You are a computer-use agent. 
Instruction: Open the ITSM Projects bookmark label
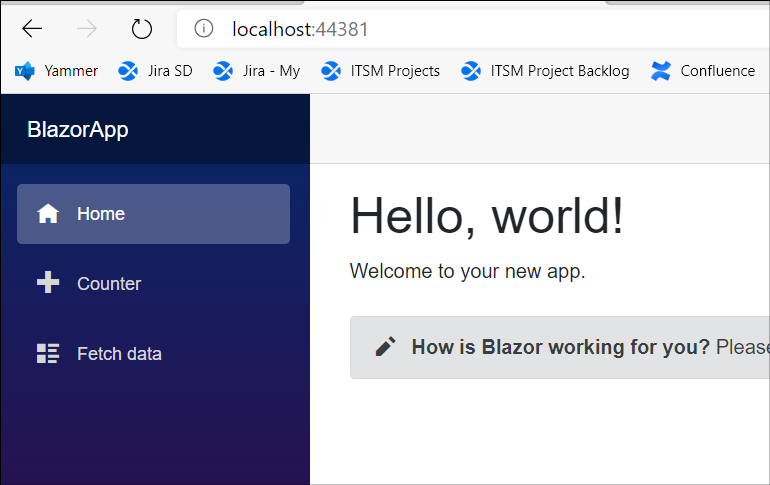pos(395,71)
